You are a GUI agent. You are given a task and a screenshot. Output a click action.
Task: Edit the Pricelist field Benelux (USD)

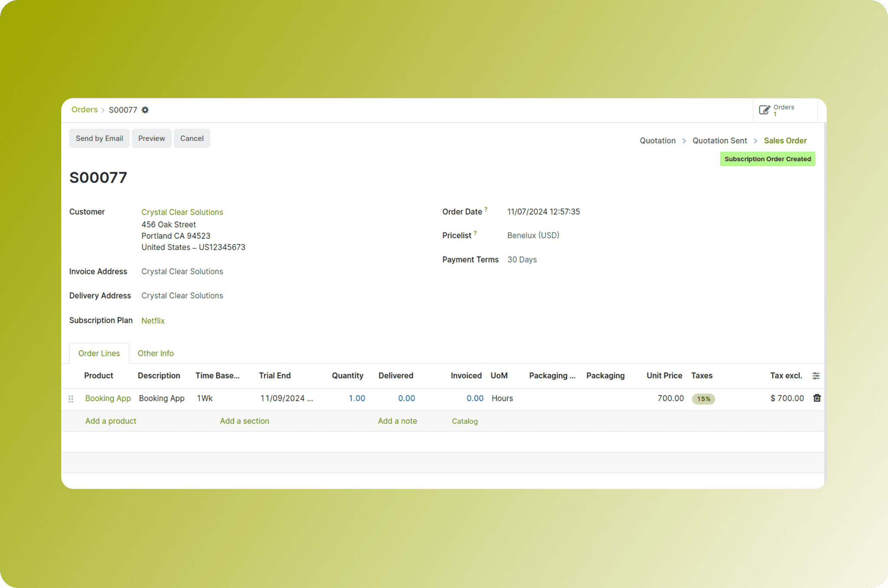[x=533, y=235]
